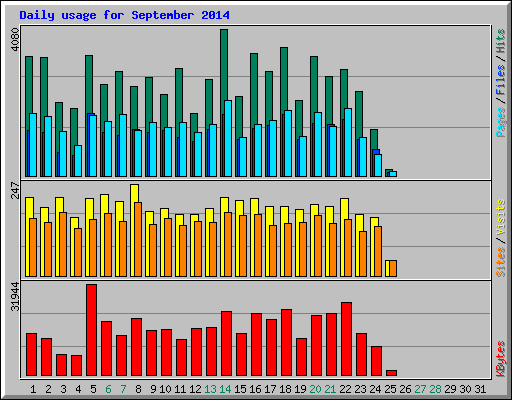The image size is (512, 400).
Task: Select x-axis day label '22'
Action: [x=345, y=389]
